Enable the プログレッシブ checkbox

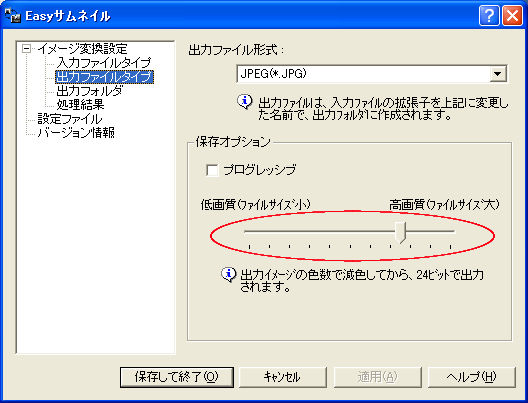coord(212,170)
